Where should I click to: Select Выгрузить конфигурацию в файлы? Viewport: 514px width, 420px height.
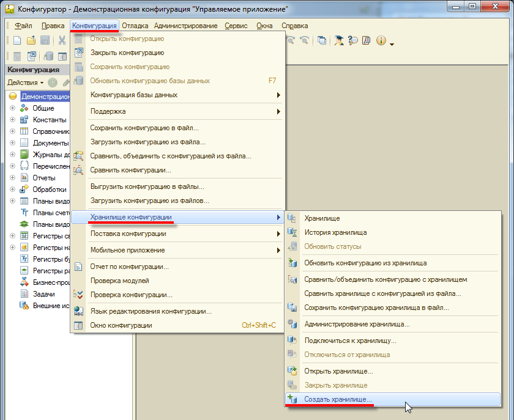(177, 186)
